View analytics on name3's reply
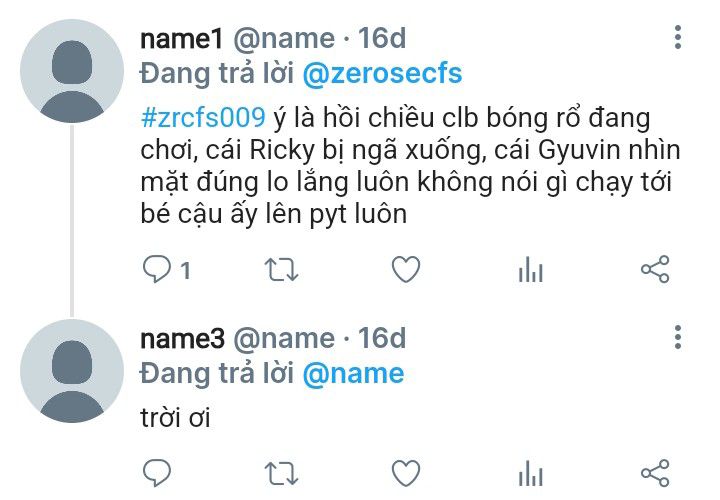Screen dimensions: 720x500 (530, 473)
